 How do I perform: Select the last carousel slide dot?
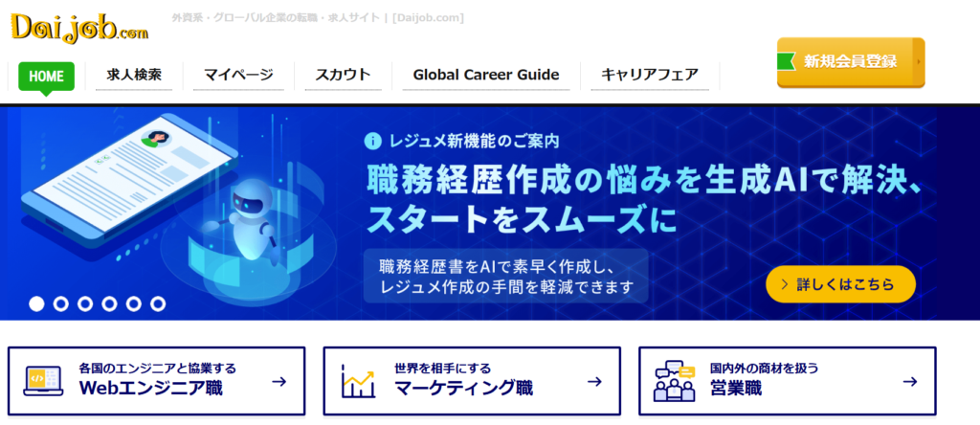point(158,303)
